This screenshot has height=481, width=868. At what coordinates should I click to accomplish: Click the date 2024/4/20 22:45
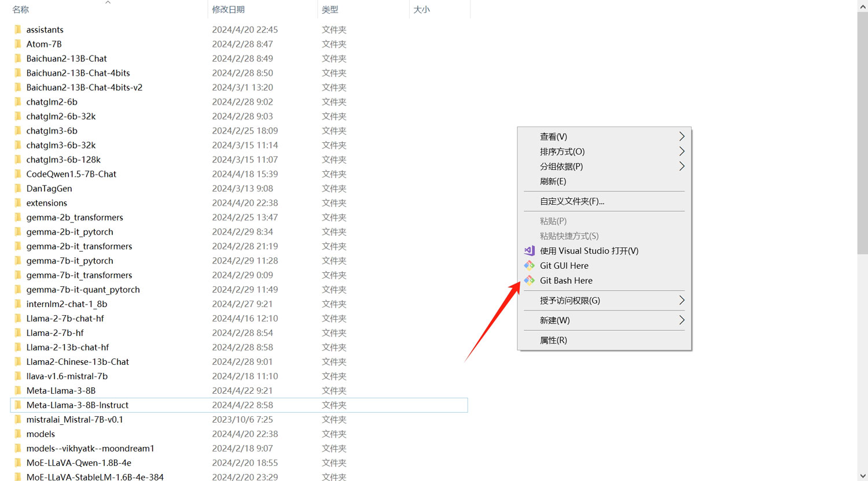[x=245, y=29]
